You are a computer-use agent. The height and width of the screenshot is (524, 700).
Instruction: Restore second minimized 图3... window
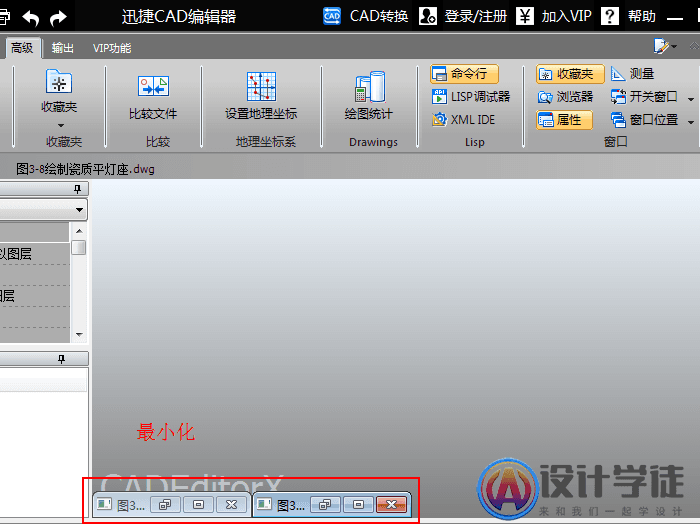[325, 505]
